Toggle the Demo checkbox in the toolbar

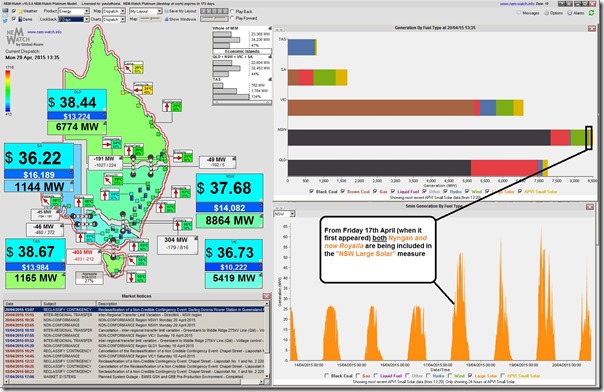pyautogui.click(x=15, y=18)
